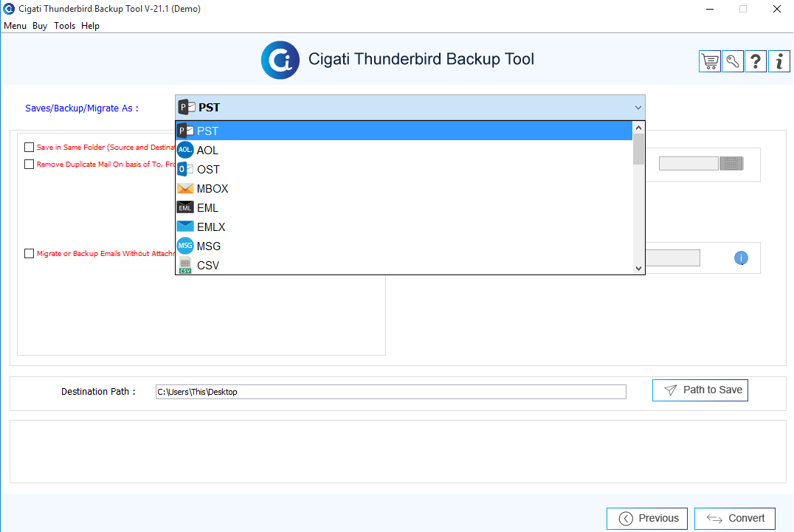Image resolution: width=794 pixels, height=532 pixels.
Task: Choose the OST option in the list
Action: (404, 170)
